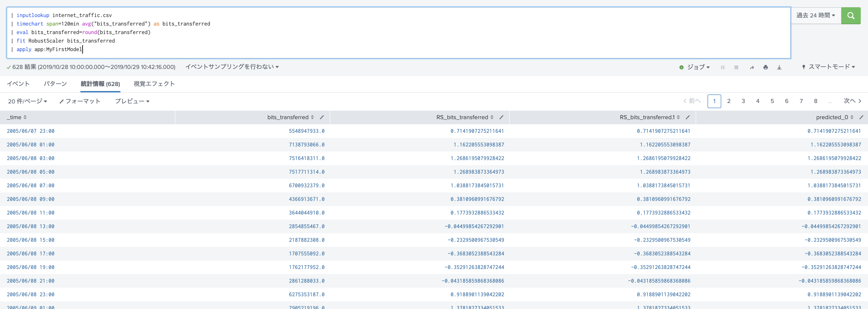Edit the predicted_0 column format with its pencil
The height and width of the screenshot is (309, 868).
pyautogui.click(x=861, y=117)
